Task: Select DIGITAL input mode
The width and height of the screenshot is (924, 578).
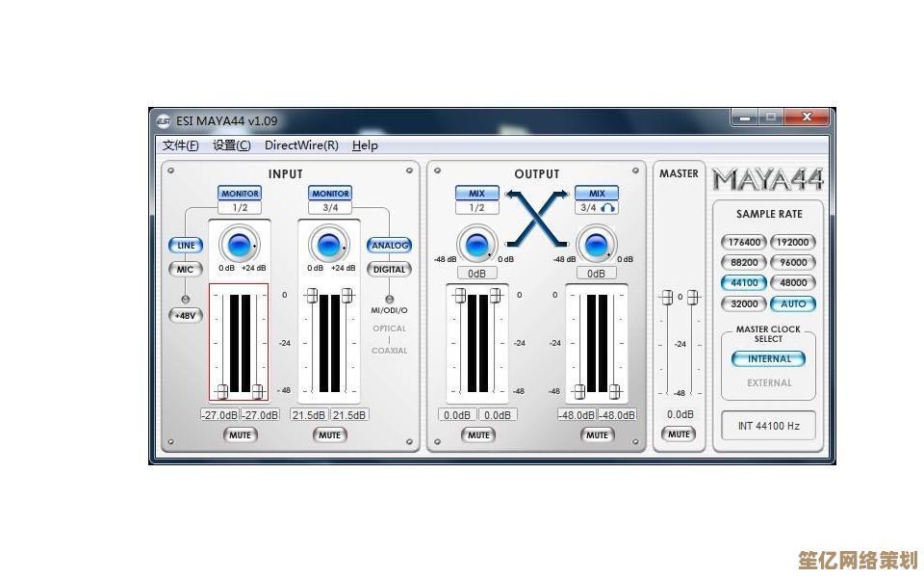Action: tap(390, 270)
